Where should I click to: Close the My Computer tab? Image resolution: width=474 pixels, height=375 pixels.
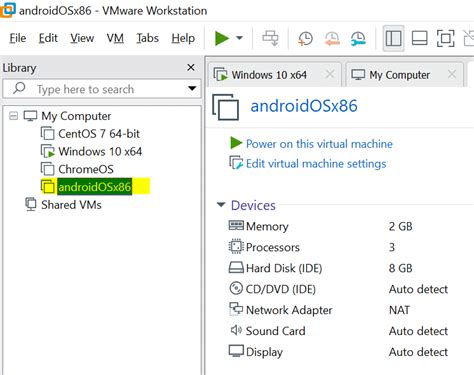pos(452,74)
